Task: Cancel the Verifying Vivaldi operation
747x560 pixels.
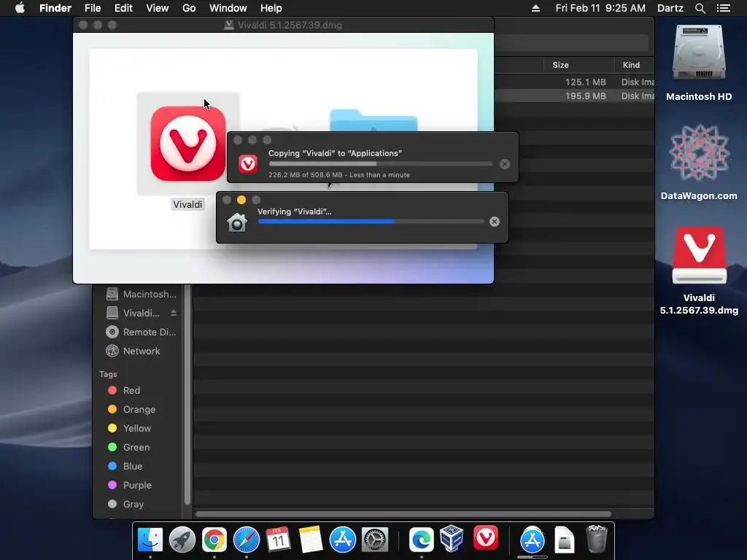Action: tap(495, 222)
